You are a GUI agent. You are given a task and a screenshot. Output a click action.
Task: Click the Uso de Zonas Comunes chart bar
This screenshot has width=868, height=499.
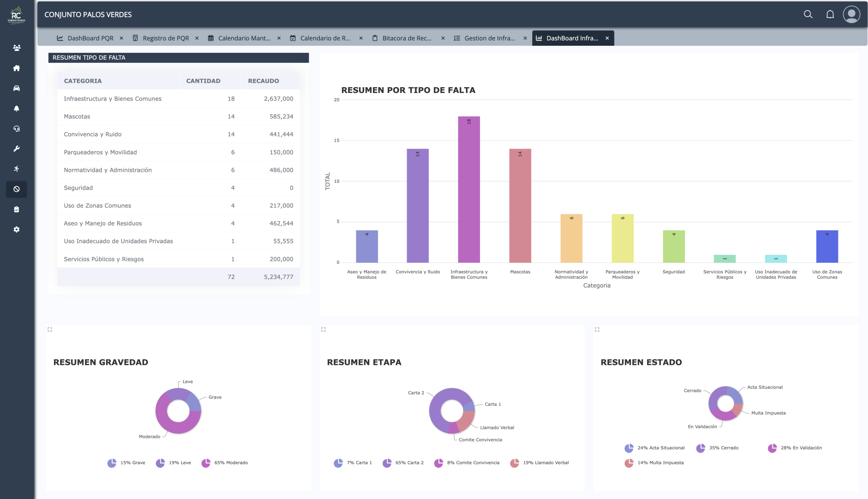point(827,246)
